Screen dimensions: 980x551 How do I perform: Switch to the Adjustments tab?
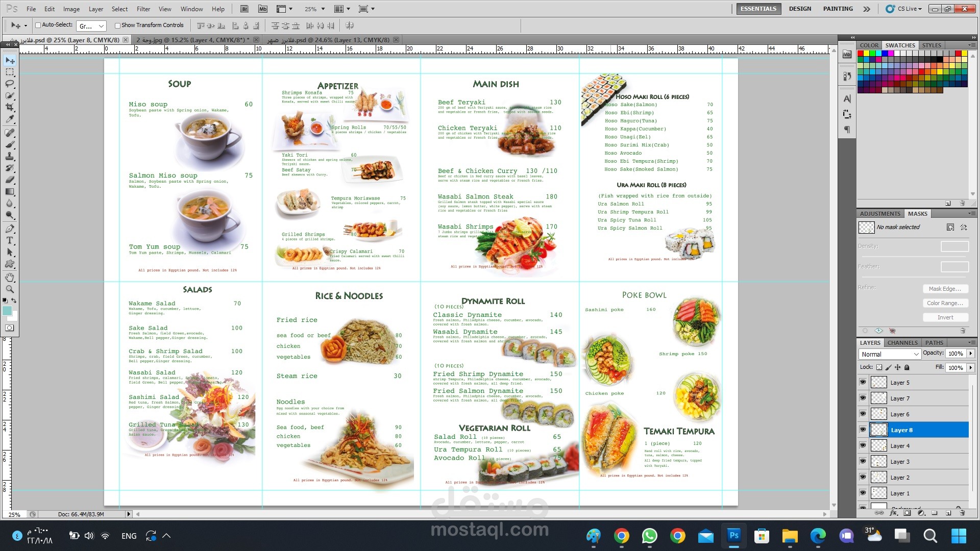[880, 214]
